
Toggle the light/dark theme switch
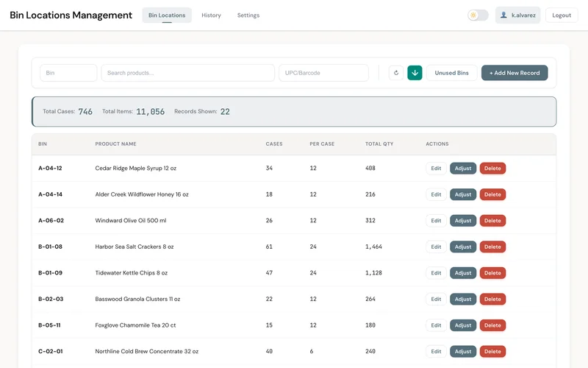click(478, 15)
